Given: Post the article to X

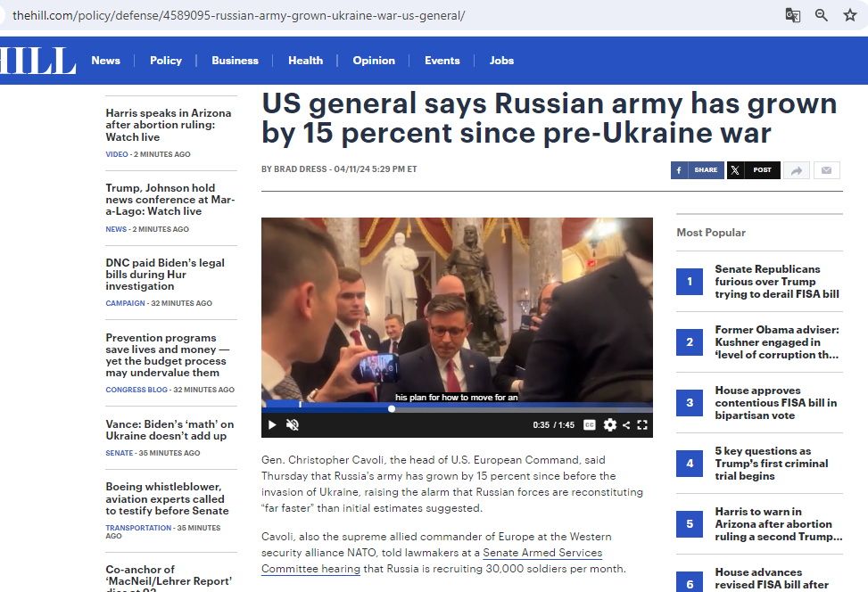Looking at the screenshot, I should click(x=753, y=170).
